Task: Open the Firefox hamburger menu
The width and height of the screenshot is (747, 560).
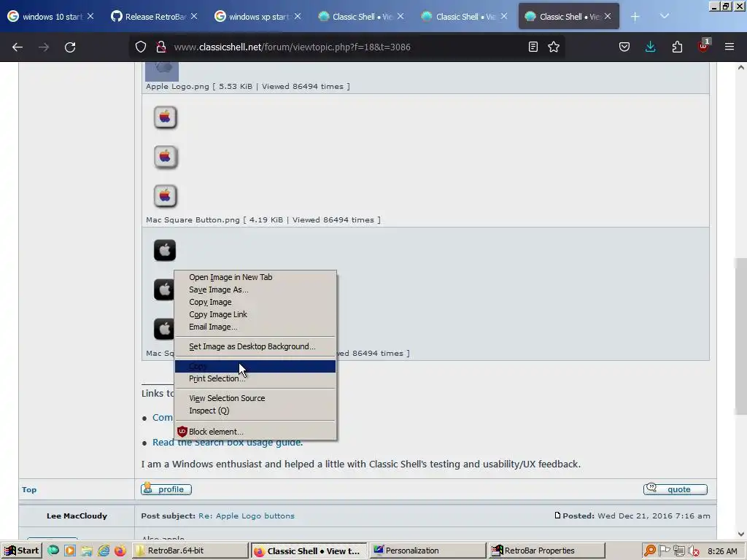Action: click(x=729, y=47)
